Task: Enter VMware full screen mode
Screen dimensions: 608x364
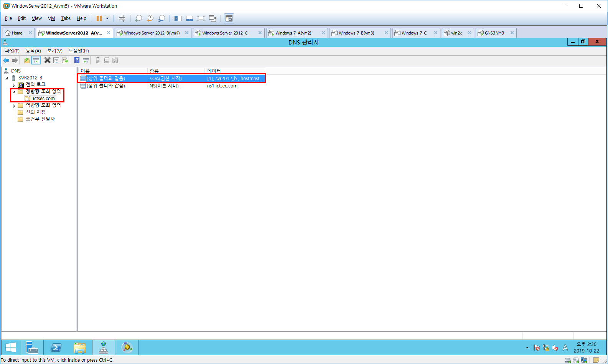Action: [201, 18]
